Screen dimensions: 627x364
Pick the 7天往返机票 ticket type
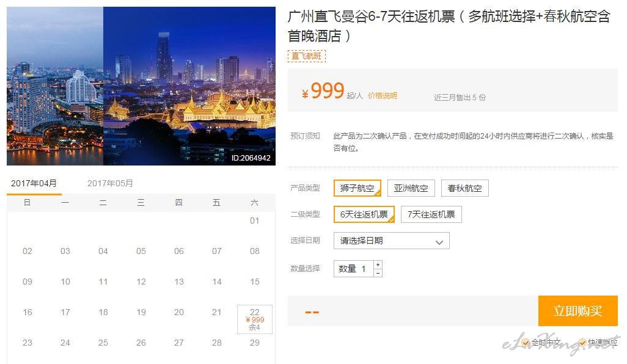tap(431, 214)
